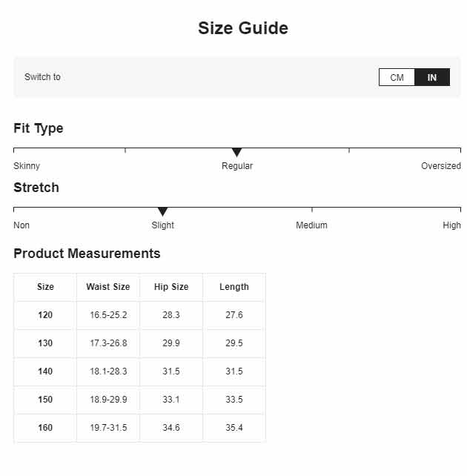Click the Non stretch label

tap(21, 225)
